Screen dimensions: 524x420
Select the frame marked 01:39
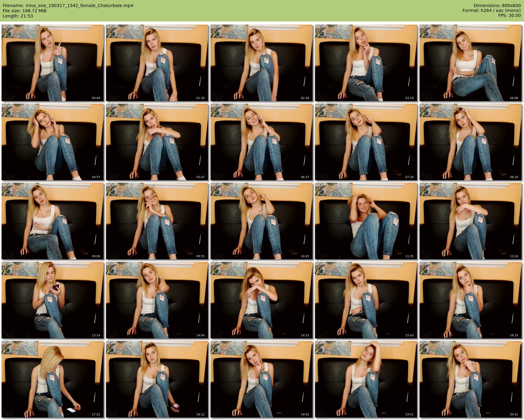pyautogui.click(x=157, y=63)
